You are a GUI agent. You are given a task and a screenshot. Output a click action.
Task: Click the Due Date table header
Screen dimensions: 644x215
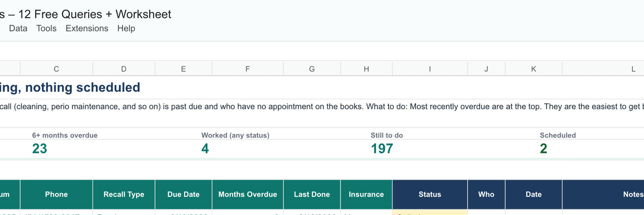[183, 194]
